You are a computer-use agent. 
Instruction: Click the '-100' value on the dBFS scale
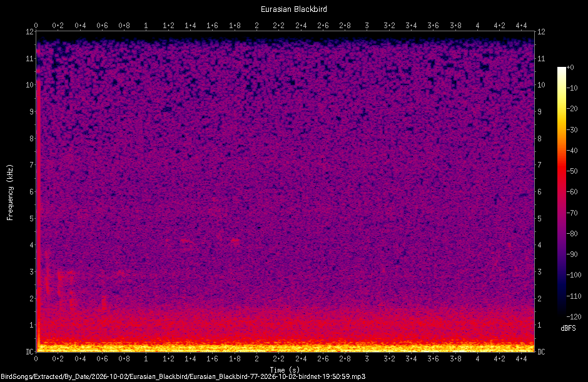coord(574,275)
